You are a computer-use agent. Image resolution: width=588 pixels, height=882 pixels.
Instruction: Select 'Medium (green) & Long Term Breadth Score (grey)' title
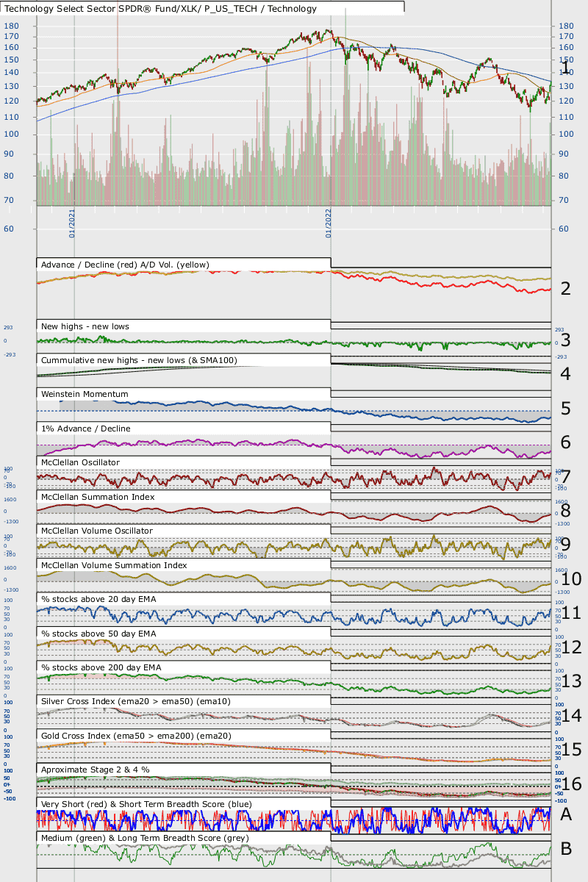145,838
